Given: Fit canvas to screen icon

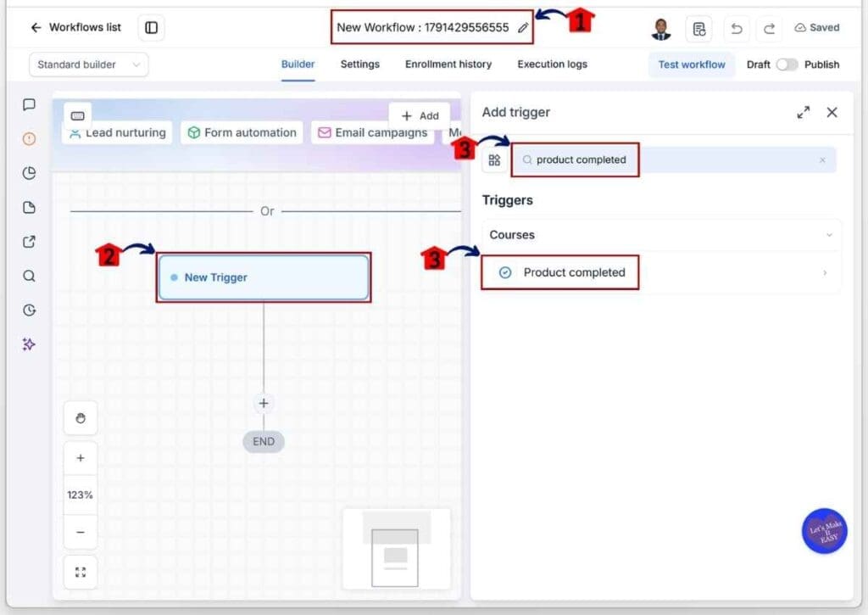Looking at the screenshot, I should tap(81, 573).
